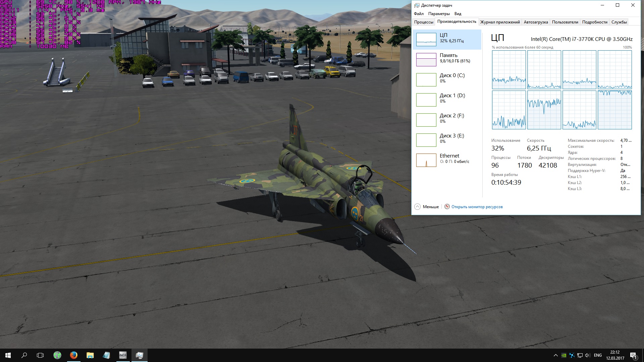
Task: Click the Task Manager title bar icon
Action: [x=417, y=5]
